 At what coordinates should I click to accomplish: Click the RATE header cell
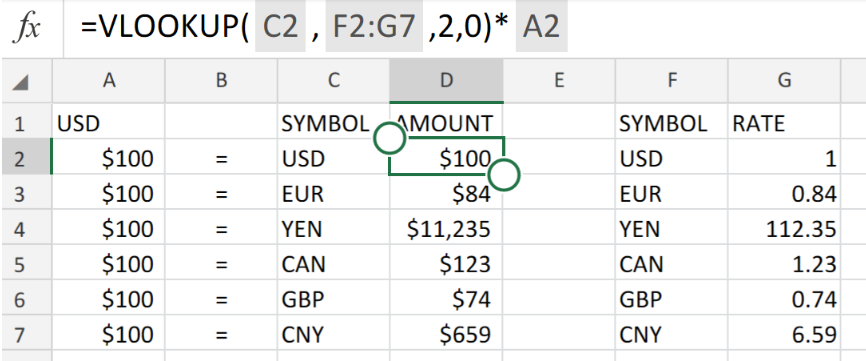[784, 124]
